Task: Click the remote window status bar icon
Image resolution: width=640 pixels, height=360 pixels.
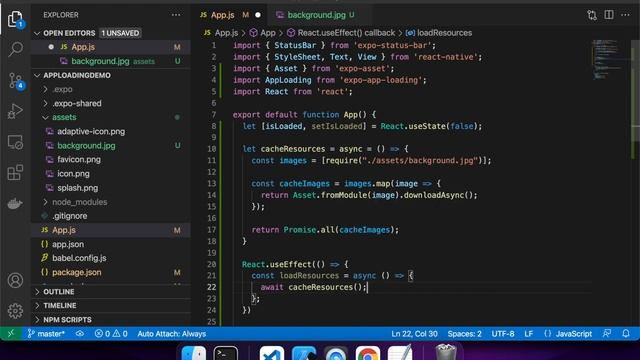Action: pos(11,333)
